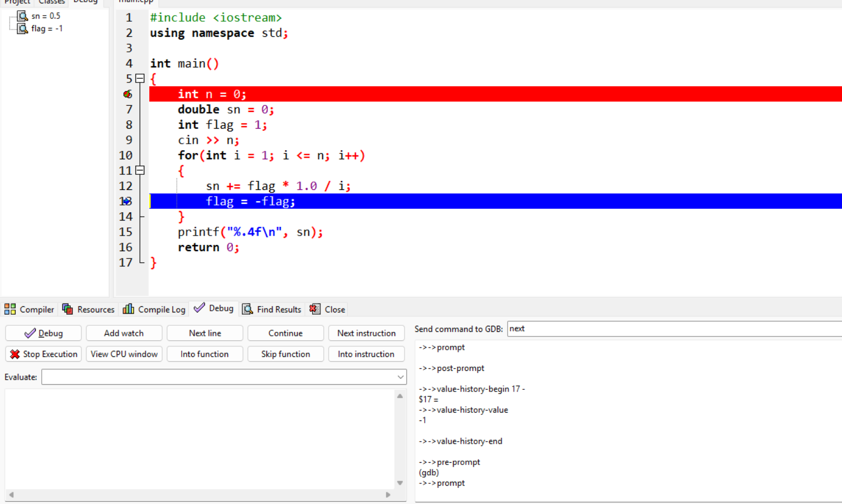This screenshot has height=504, width=842.
Task: Resume with the Continue button
Action: tap(286, 333)
